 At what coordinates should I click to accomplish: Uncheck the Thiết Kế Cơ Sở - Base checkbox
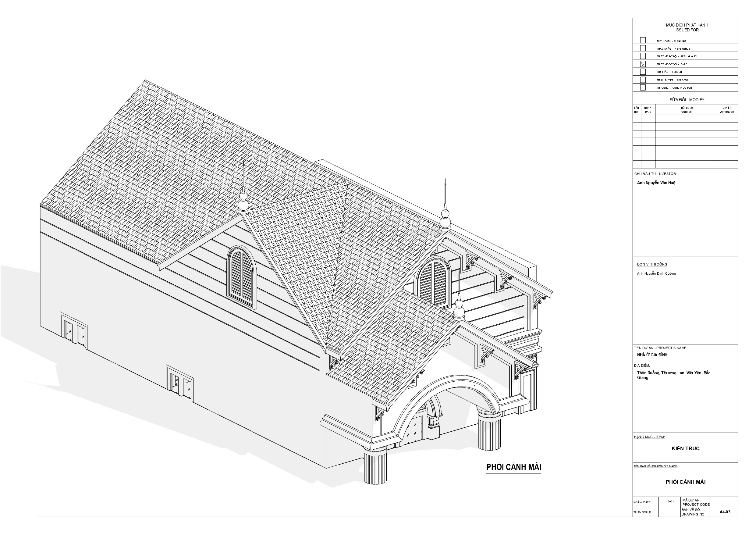(x=642, y=64)
